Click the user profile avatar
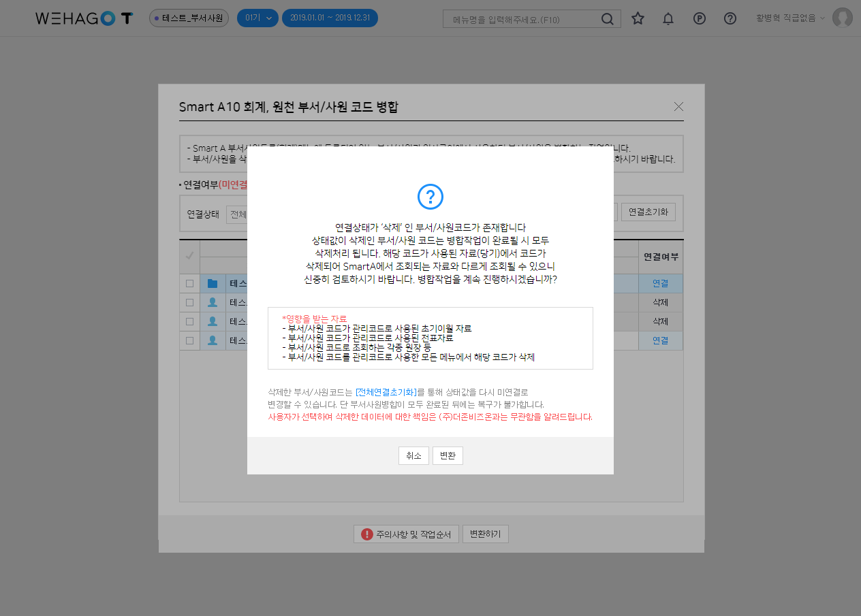The image size is (861, 616). tap(842, 18)
